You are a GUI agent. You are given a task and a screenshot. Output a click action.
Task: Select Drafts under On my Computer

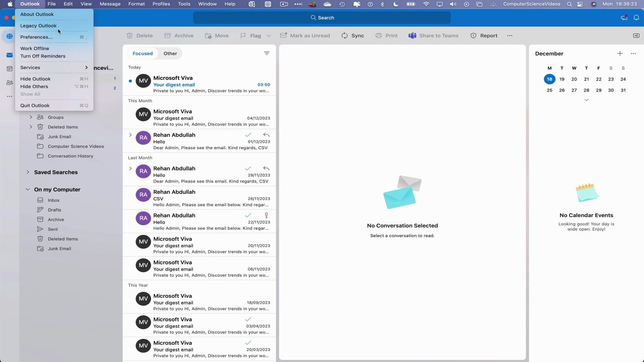[x=54, y=210]
